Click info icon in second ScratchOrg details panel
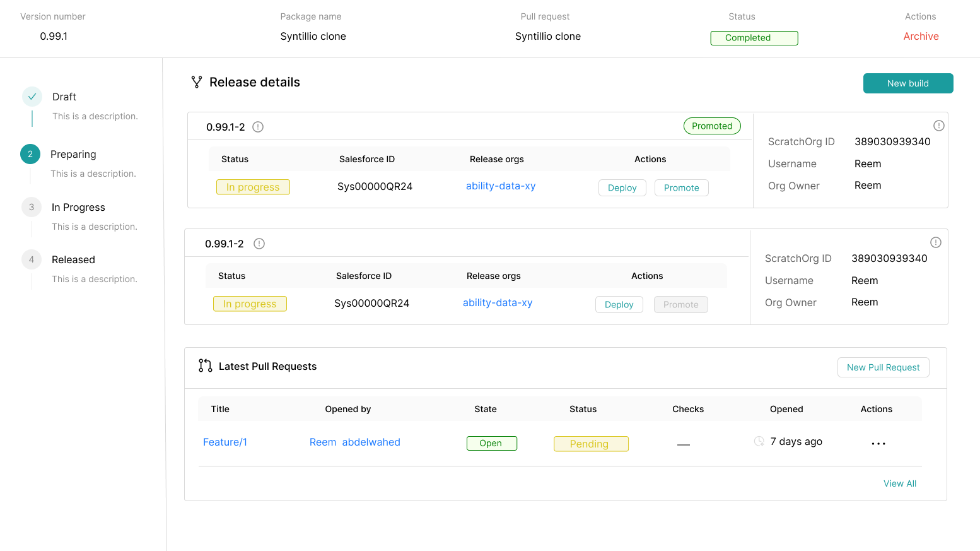980x551 pixels. (x=936, y=242)
